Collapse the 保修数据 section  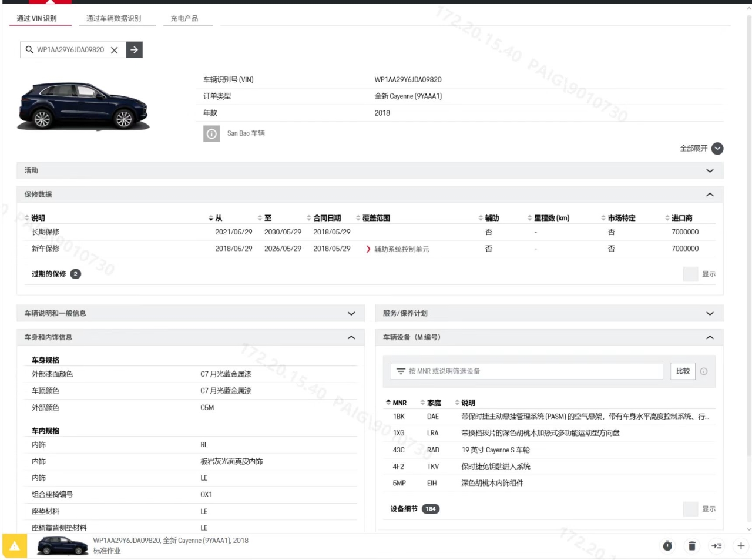[710, 195]
